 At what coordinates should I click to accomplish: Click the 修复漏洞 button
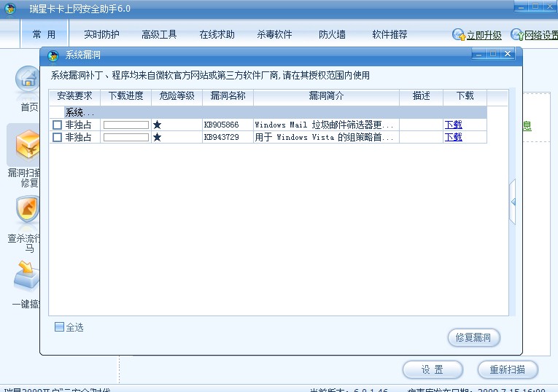pos(473,337)
